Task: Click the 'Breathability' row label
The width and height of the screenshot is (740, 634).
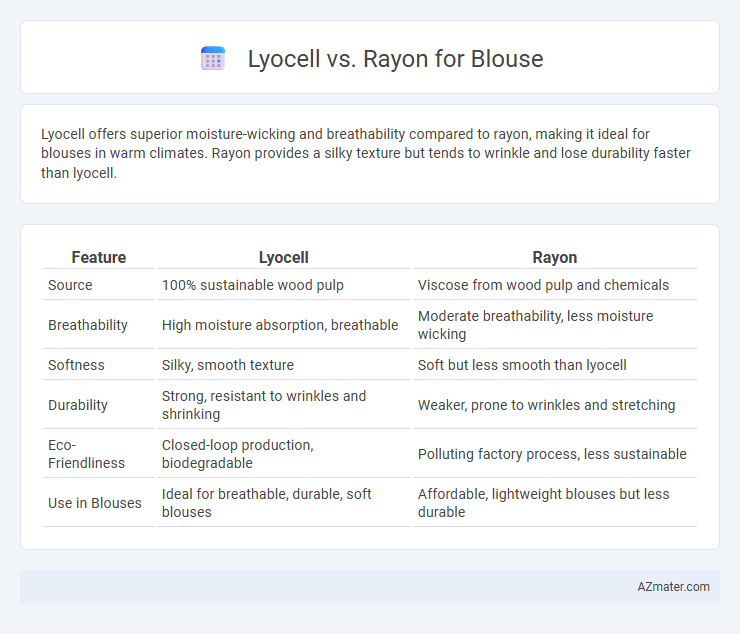Action: tap(88, 325)
